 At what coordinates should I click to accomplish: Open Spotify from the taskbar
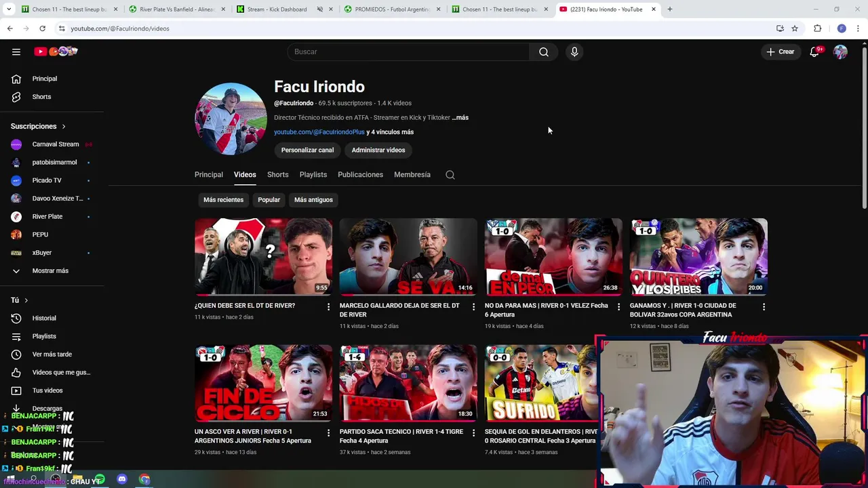click(x=100, y=479)
